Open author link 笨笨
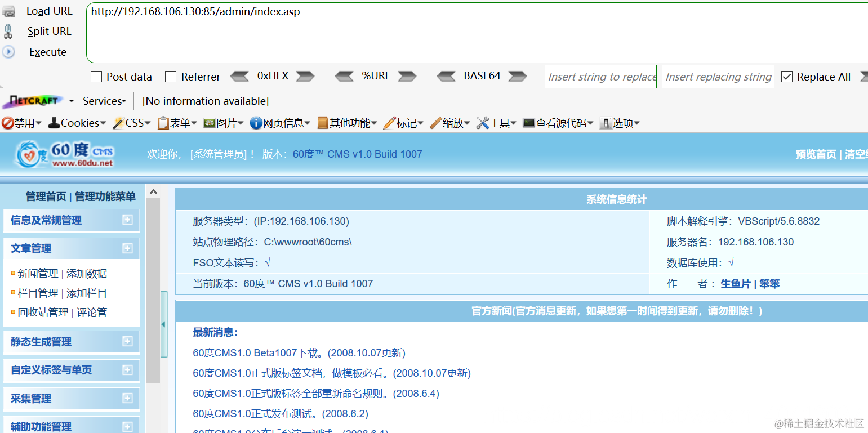Screen dimensions: 868x433 point(769,284)
